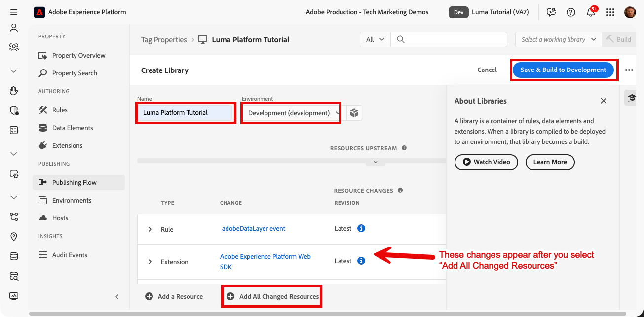Select the locked data icon in left rail
The height and width of the screenshot is (317, 644).
[x=14, y=110]
